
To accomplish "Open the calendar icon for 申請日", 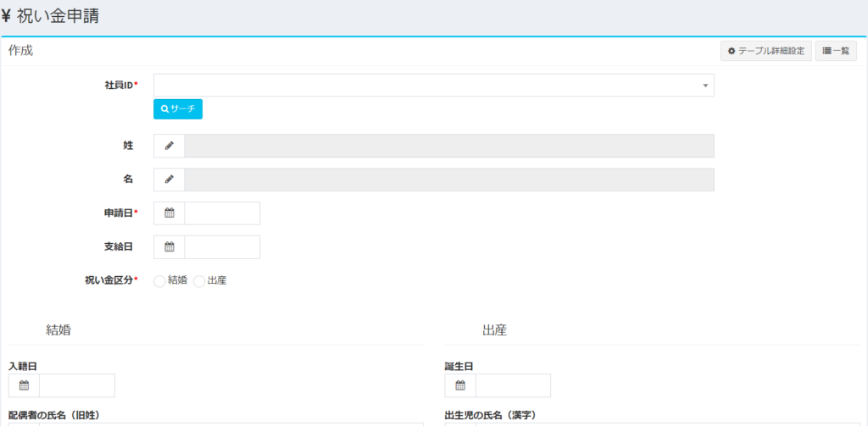I will [x=169, y=213].
